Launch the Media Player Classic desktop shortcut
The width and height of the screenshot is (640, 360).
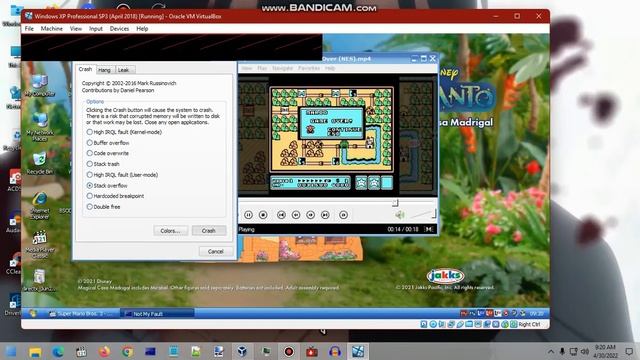pyautogui.click(x=40, y=245)
